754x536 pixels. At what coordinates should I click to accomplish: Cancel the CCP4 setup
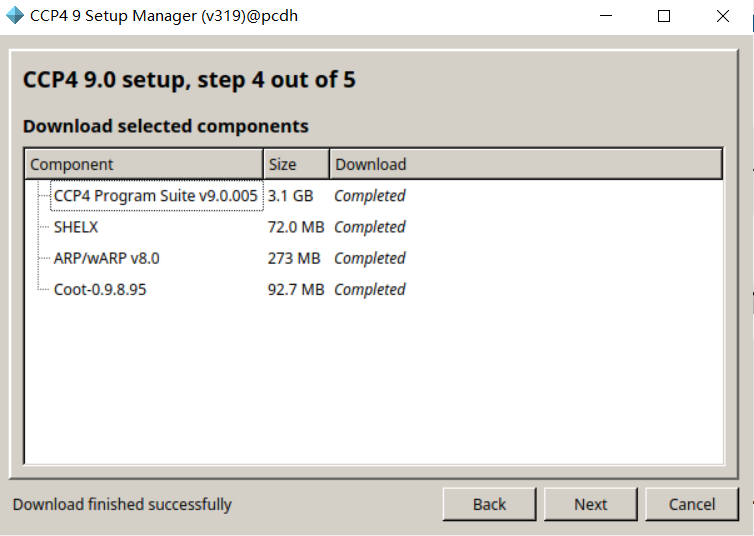[691, 504]
